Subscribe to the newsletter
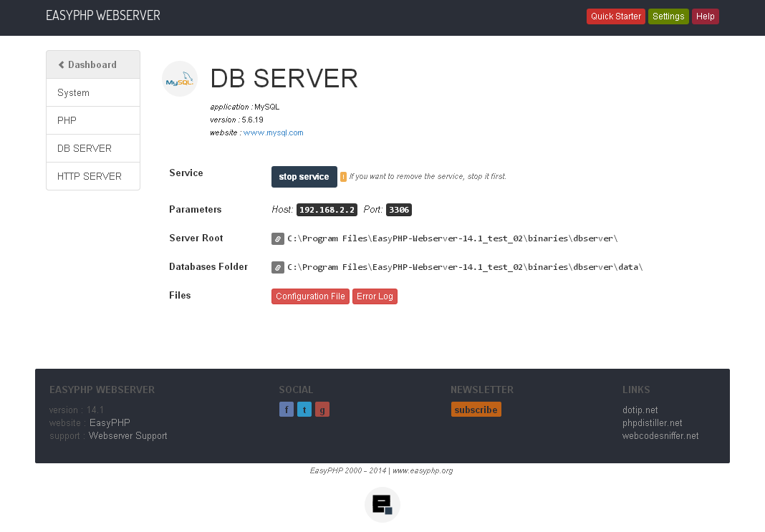This screenshot has height=532, width=765. pos(476,410)
